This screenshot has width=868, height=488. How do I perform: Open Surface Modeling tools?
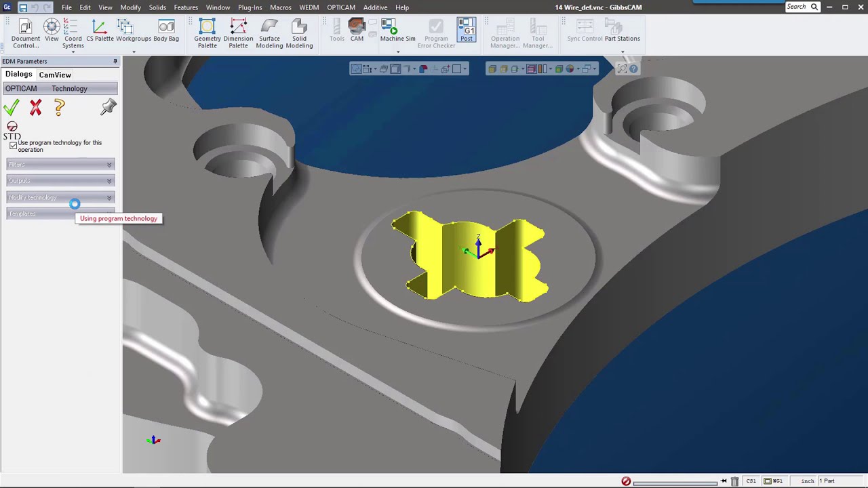coord(269,34)
